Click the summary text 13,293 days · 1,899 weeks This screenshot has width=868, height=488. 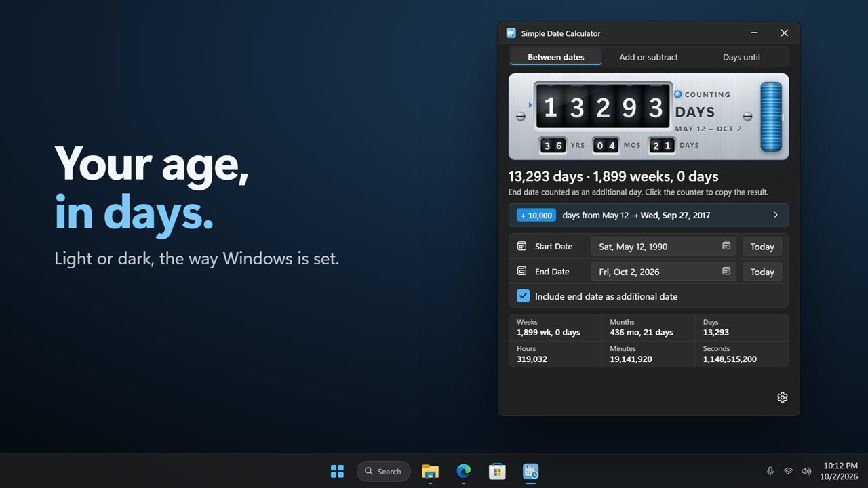tap(613, 176)
